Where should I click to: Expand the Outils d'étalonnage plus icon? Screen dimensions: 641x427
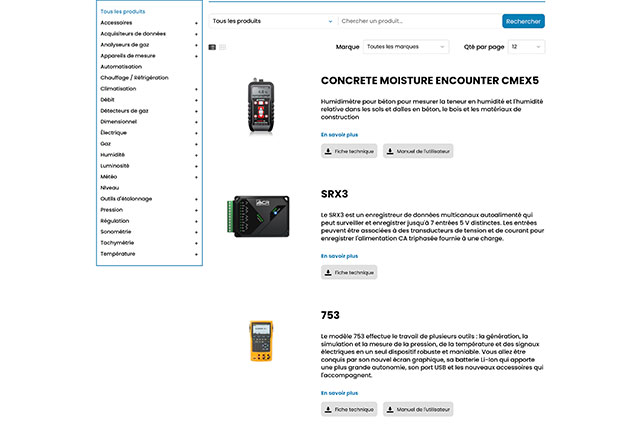(196, 200)
